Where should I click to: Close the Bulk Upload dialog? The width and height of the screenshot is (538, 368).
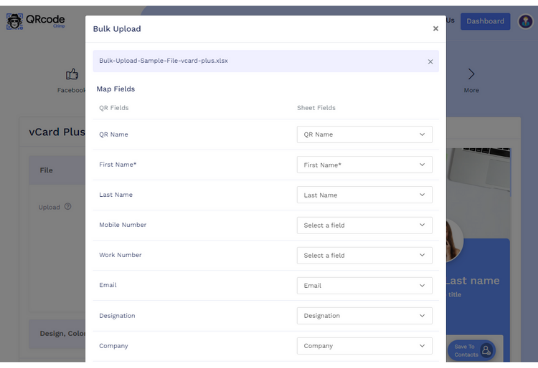click(x=435, y=28)
